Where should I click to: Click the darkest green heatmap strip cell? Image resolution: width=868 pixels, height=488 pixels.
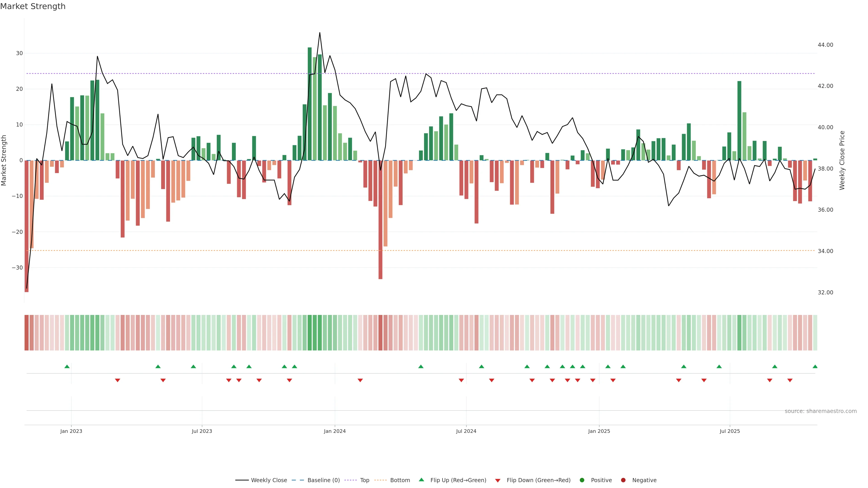coord(310,332)
